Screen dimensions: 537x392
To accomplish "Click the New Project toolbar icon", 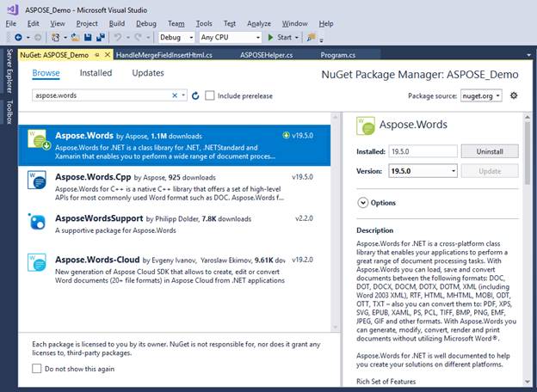I will point(55,37).
